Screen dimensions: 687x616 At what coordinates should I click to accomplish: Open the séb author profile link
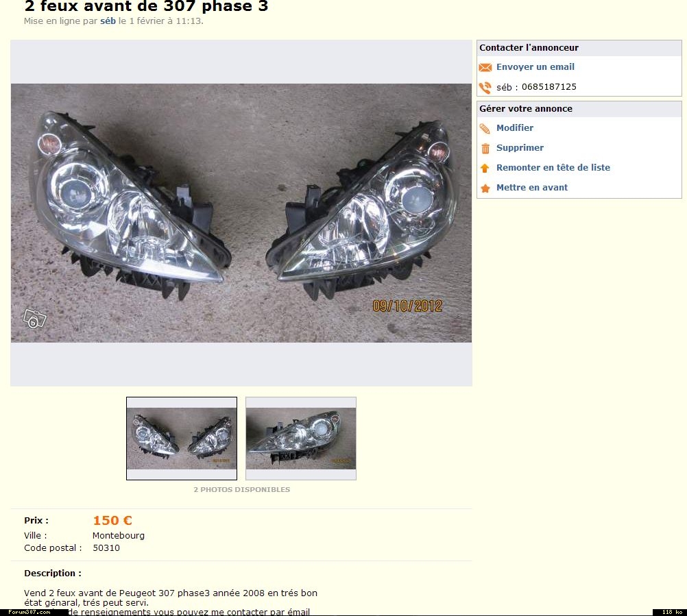tap(108, 21)
